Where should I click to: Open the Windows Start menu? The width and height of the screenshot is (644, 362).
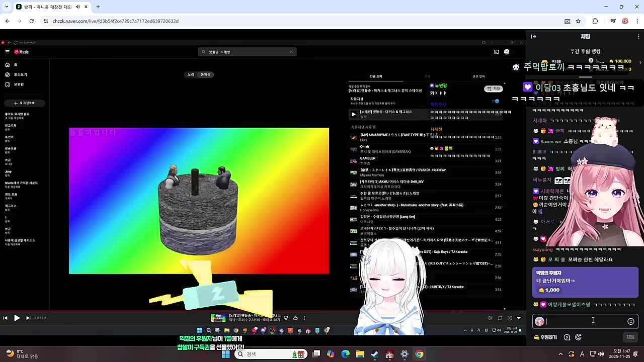226,354
